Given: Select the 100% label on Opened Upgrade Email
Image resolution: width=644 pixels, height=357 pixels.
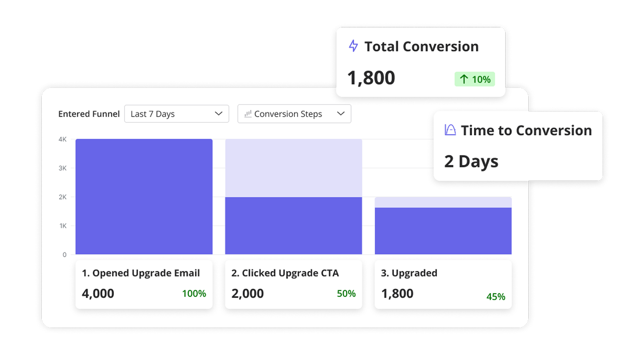Looking at the screenshot, I should click(194, 294).
